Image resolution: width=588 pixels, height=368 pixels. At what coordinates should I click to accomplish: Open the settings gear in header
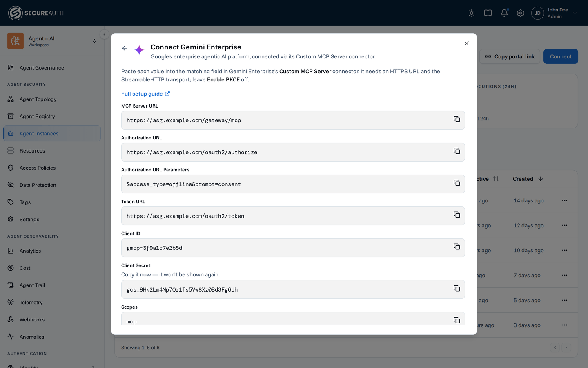[x=521, y=13]
